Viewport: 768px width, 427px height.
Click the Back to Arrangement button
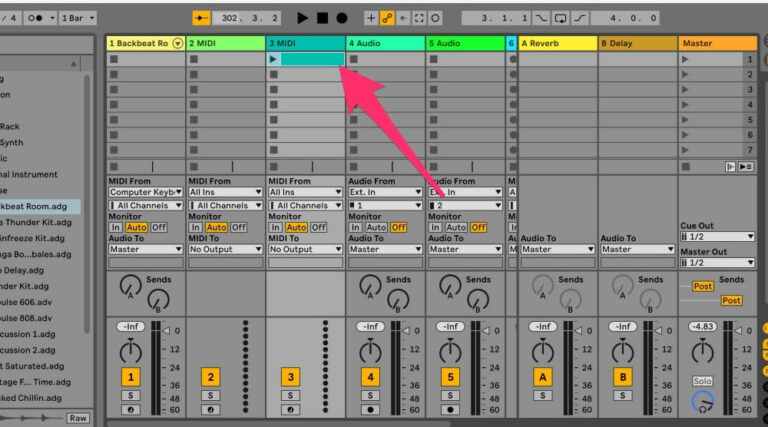click(746, 167)
